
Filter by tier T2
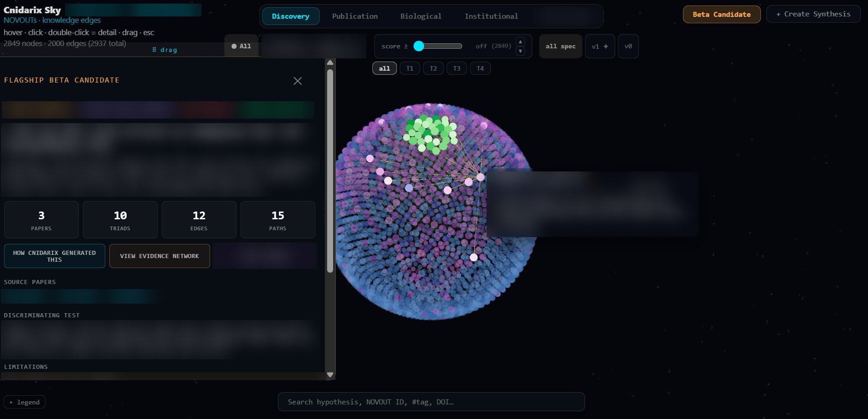(x=433, y=68)
